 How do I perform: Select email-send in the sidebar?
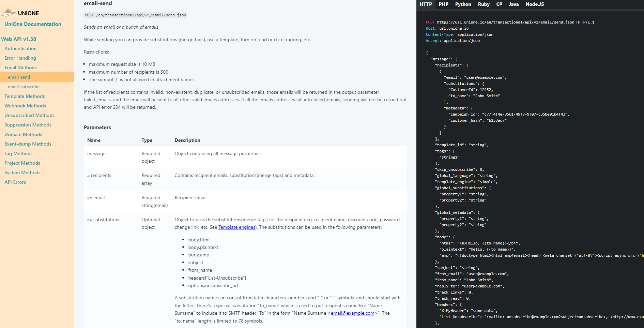(19, 77)
